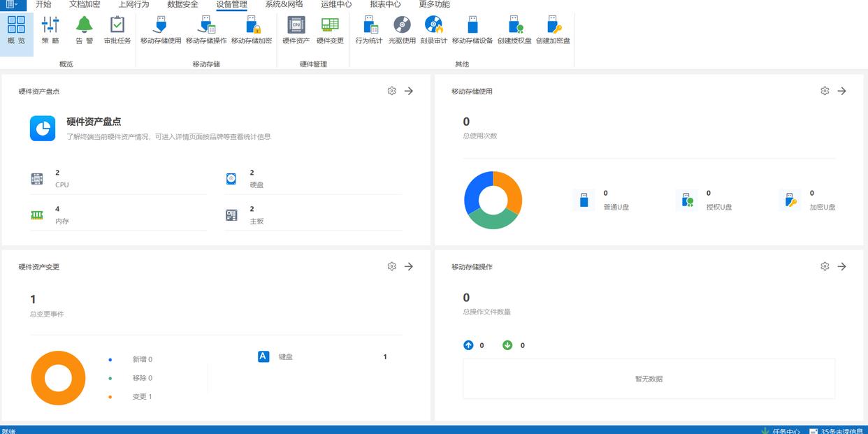The image size is (868, 434).
Task: Open 任务中心 in the status bar
Action: click(786, 431)
